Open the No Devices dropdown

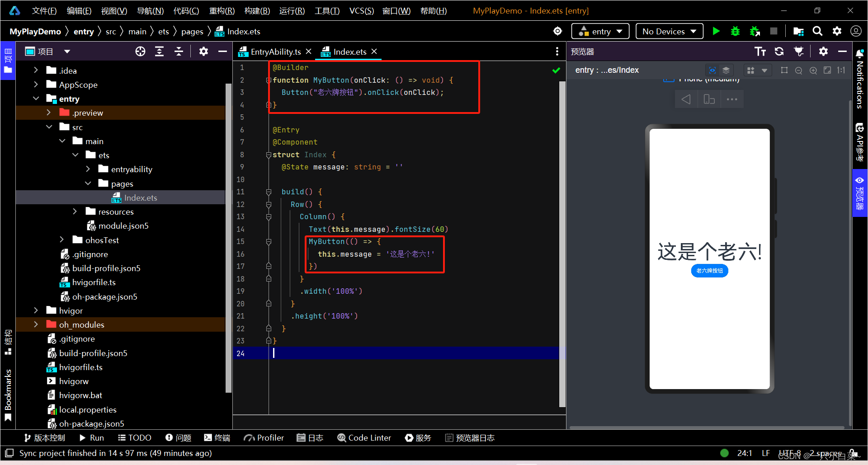[x=670, y=31]
